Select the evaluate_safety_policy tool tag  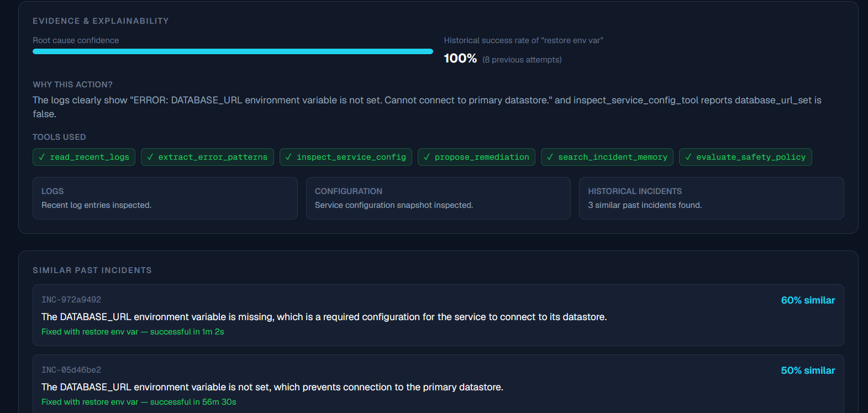(745, 157)
